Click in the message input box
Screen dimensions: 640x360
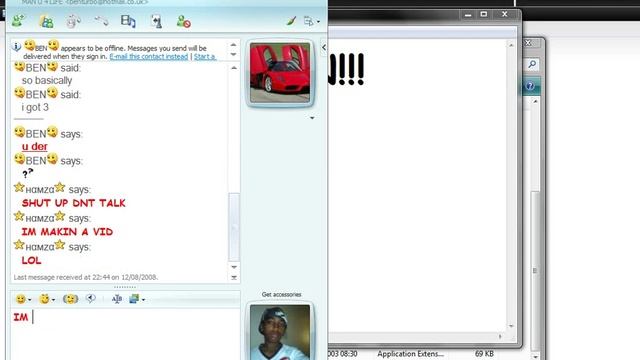point(126,334)
